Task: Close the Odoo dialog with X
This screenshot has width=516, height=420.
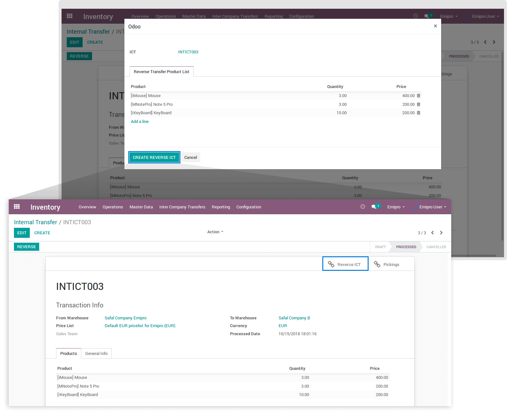Action: click(x=435, y=26)
